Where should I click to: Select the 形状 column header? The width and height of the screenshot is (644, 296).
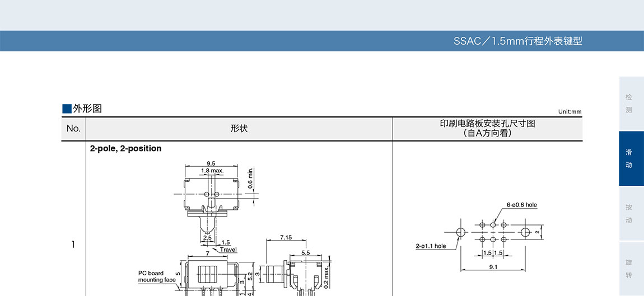point(239,129)
